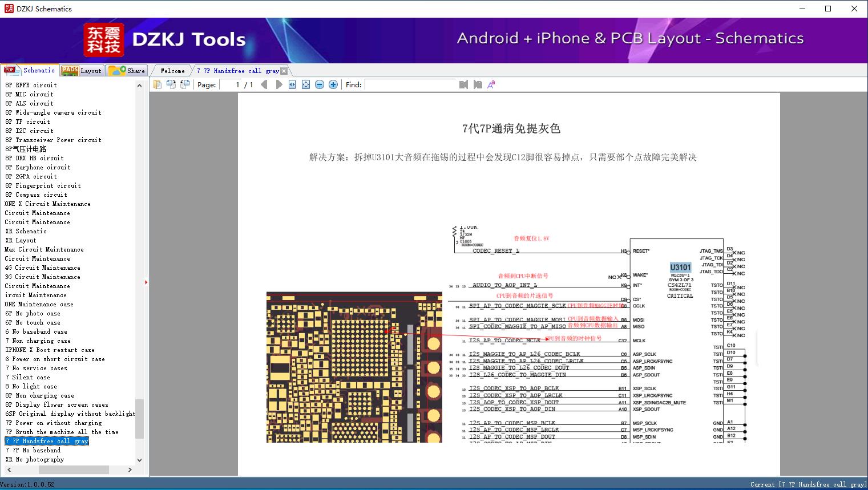Select 'DNE Maintenance case'
This screenshot has width=868, height=490.
(x=39, y=304)
